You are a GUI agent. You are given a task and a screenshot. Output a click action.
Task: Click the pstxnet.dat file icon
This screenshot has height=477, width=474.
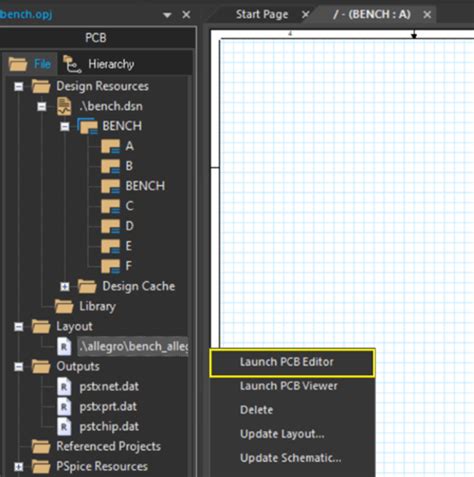(64, 387)
